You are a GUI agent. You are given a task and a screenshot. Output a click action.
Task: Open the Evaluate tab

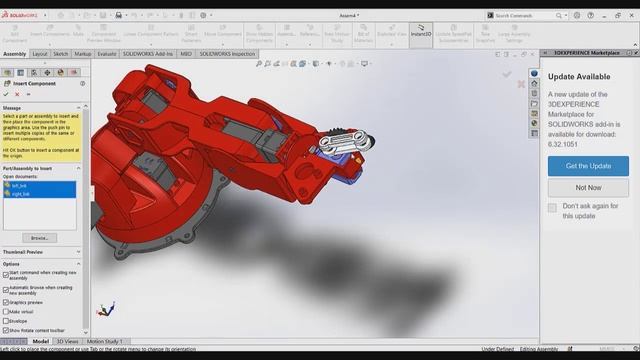tap(107, 54)
